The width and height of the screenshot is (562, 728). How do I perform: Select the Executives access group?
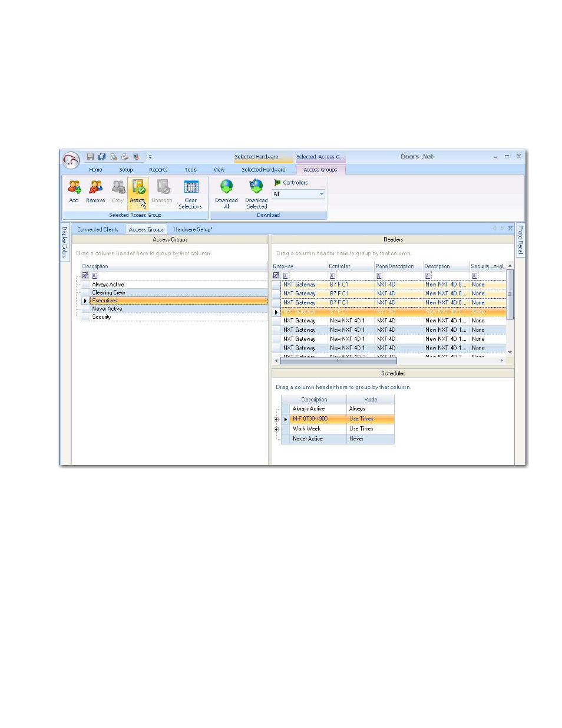pos(179,301)
